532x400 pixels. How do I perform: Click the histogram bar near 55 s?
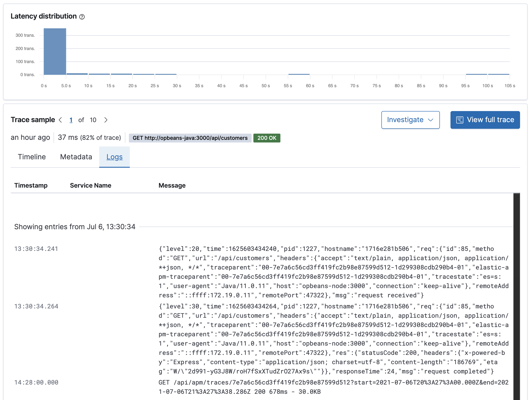[299, 74]
